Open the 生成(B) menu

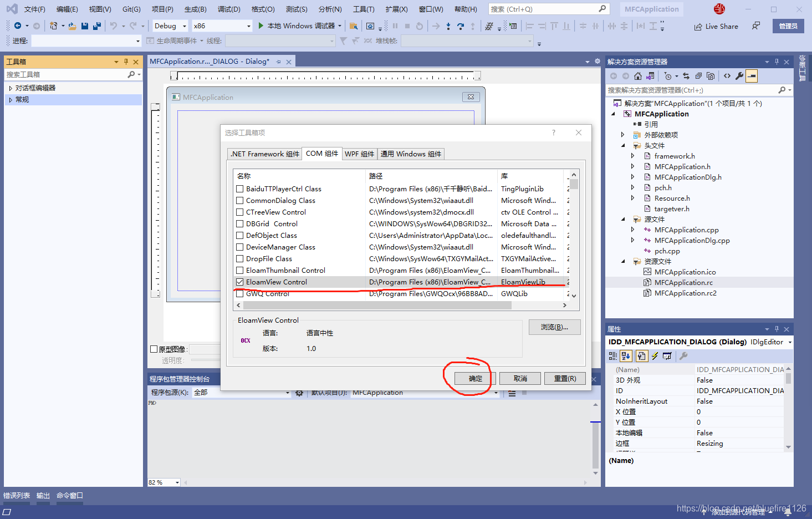click(x=195, y=9)
